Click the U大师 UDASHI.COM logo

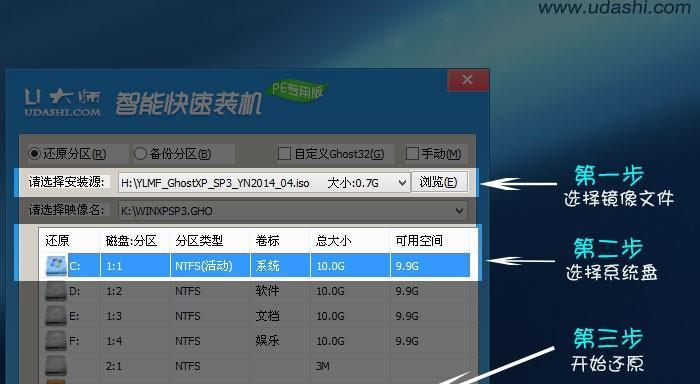click(62, 103)
